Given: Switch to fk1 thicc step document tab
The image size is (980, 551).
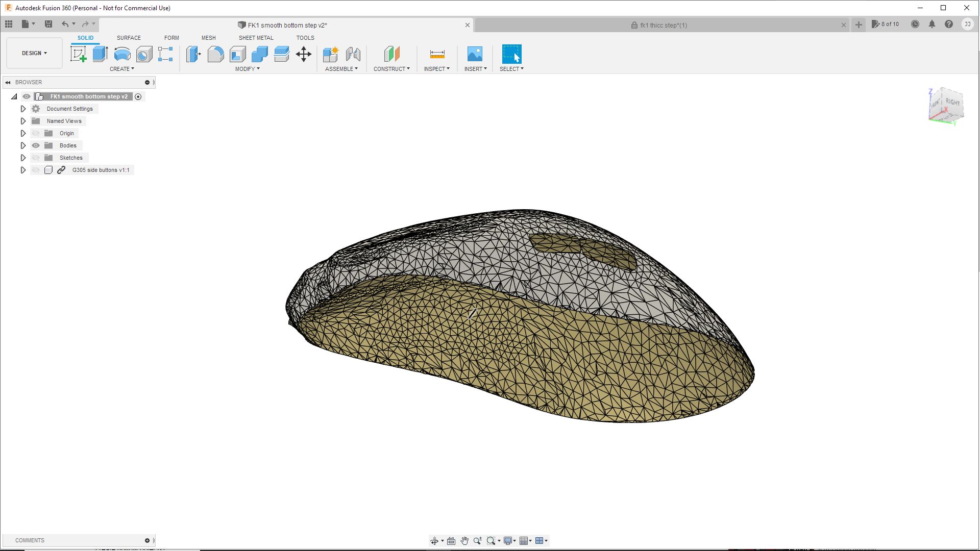Looking at the screenshot, I should 663,25.
